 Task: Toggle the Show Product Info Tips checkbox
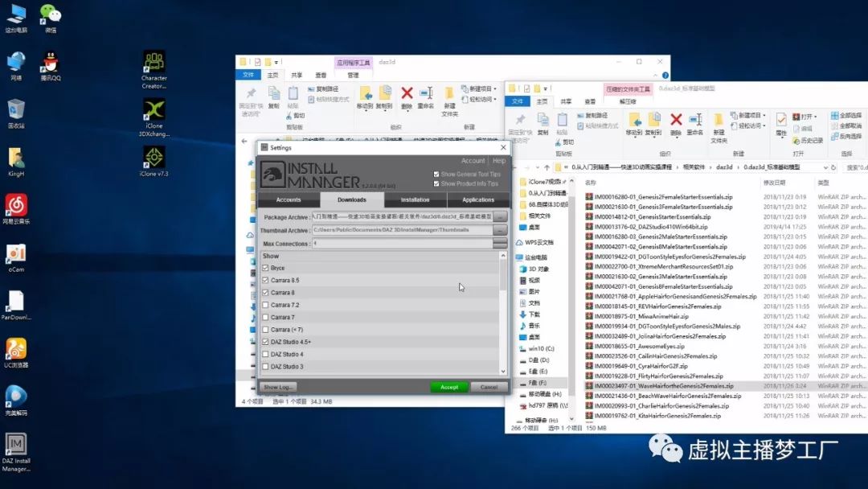[x=436, y=183]
